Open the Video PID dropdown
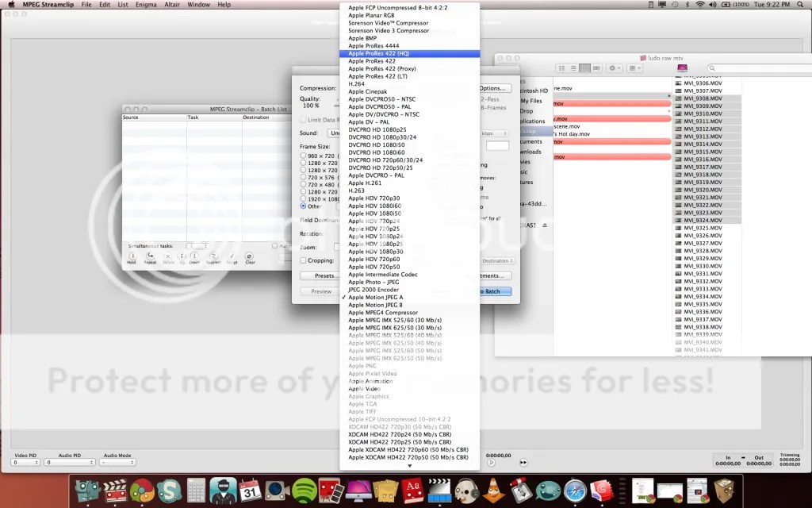This screenshot has height=508, width=812. pyautogui.click(x=25, y=462)
